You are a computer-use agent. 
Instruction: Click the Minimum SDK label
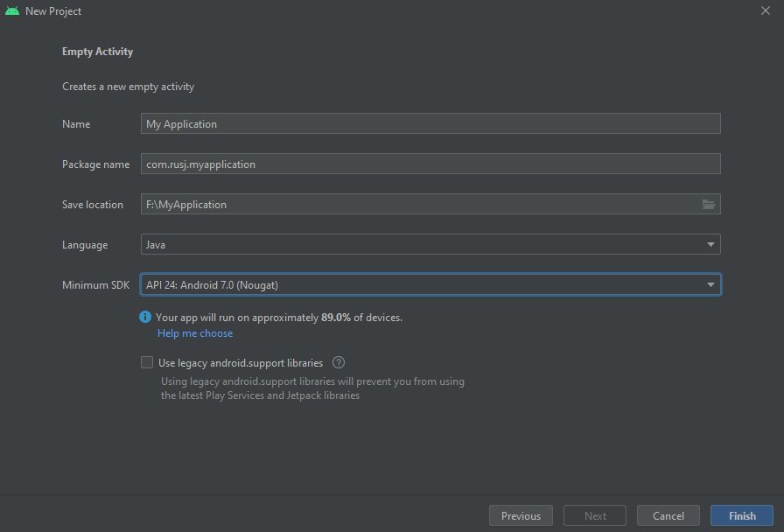95,285
